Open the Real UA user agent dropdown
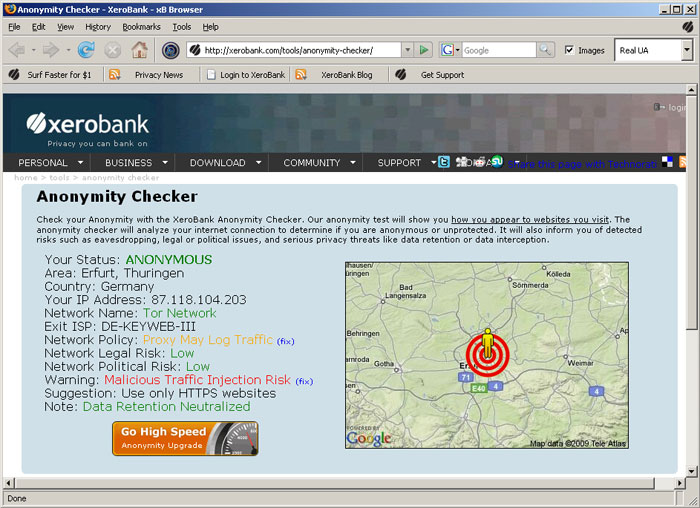Screen dimensions: 700x508 [x=687, y=50]
